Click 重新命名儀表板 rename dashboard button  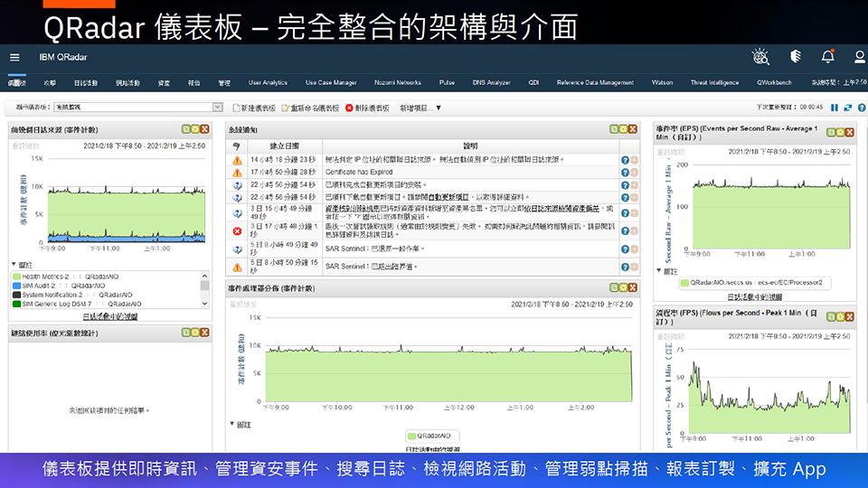(310, 108)
